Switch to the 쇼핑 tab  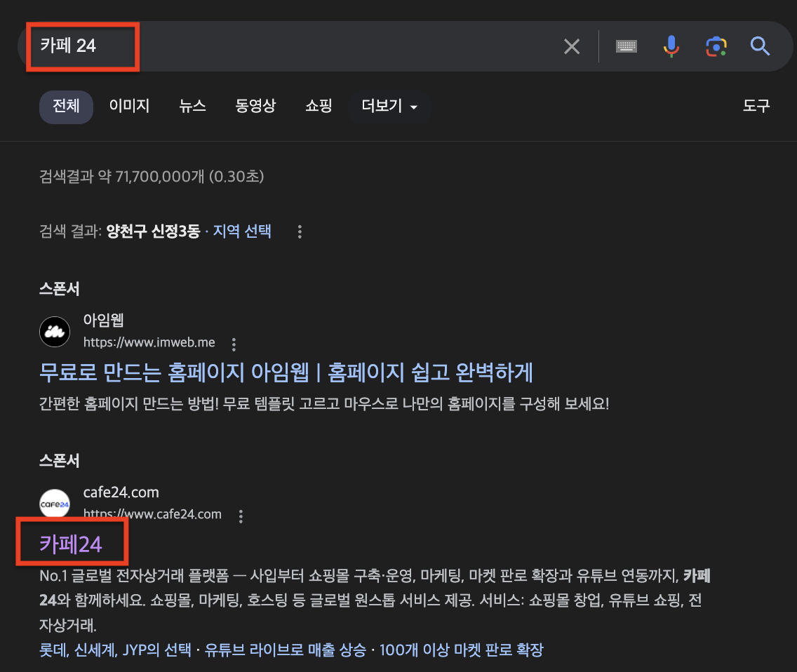pos(319,106)
